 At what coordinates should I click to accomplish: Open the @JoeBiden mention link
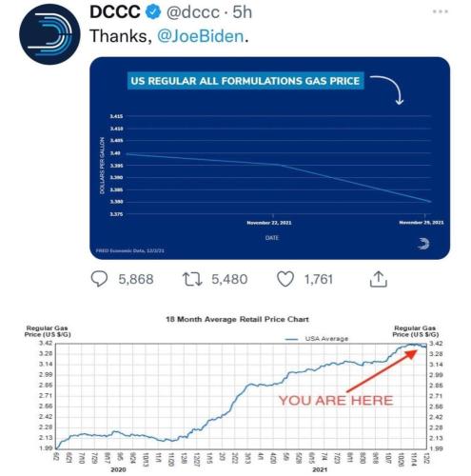[201, 36]
